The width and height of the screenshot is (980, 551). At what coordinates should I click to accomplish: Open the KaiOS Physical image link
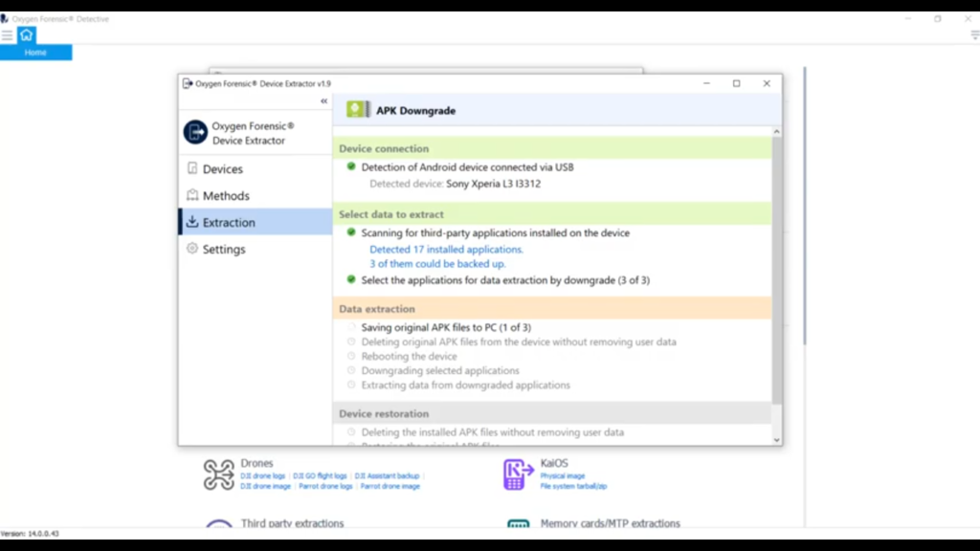click(563, 476)
